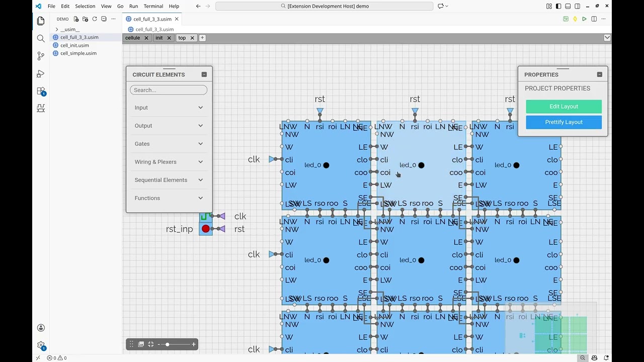Collapse all folders in DEMO explorer

104,19
